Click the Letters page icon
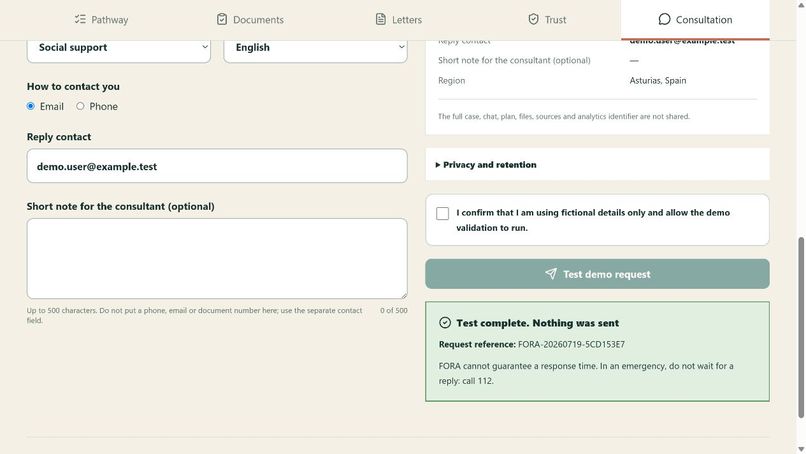This screenshot has height=454, width=806. point(380,20)
